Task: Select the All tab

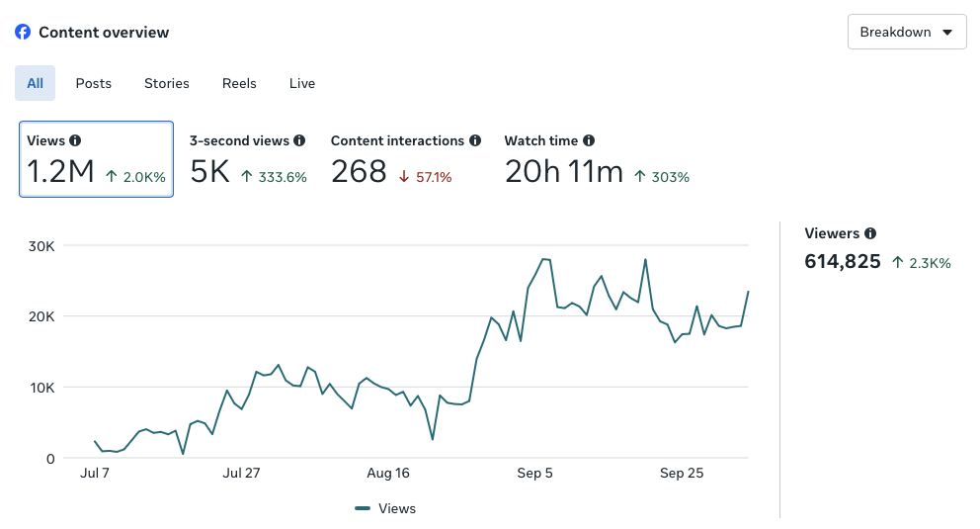Action: [35, 83]
